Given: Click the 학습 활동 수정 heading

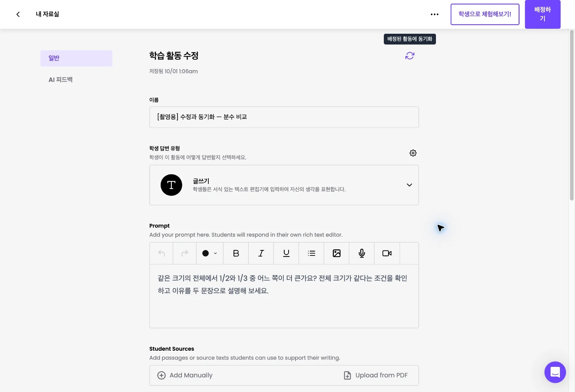Looking at the screenshot, I should coord(174,56).
